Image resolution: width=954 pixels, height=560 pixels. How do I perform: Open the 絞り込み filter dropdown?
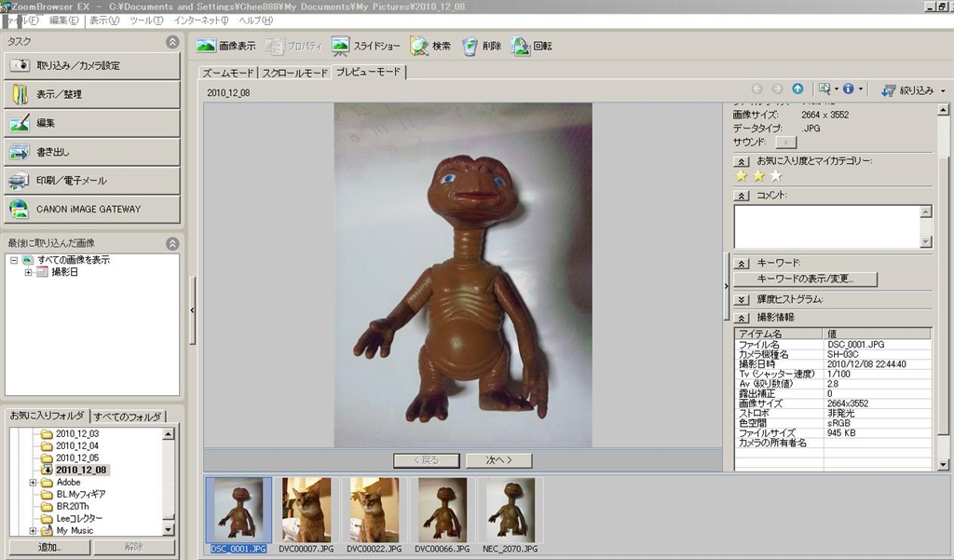click(x=914, y=90)
